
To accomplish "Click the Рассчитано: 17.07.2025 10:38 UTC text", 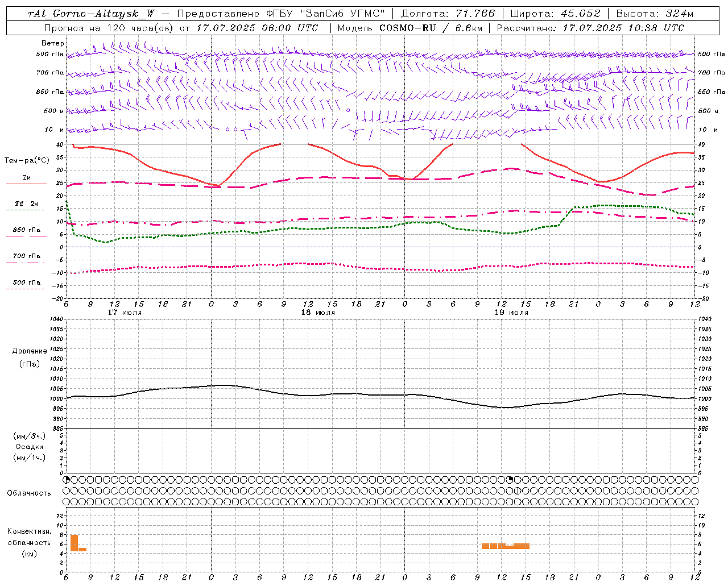I will click(591, 28).
